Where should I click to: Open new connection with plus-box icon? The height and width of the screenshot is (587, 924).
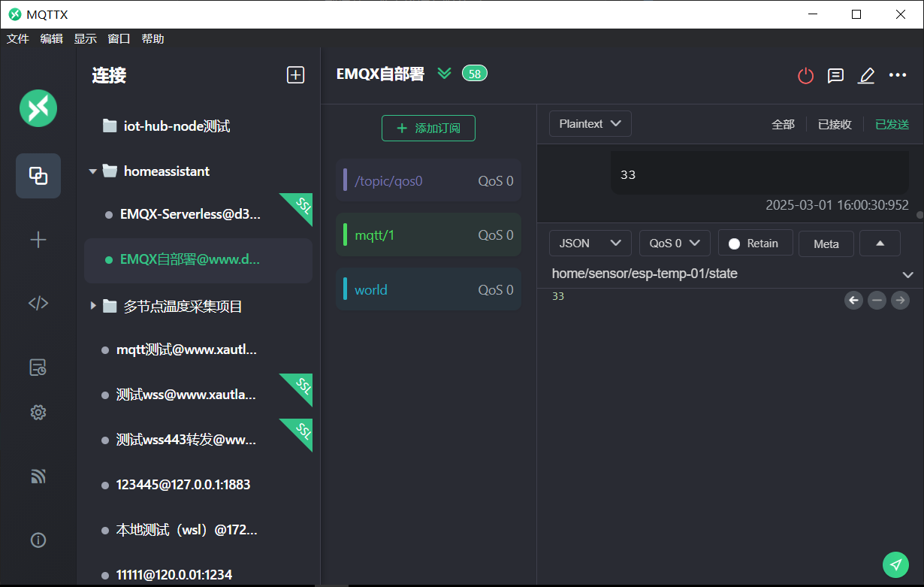coord(295,75)
